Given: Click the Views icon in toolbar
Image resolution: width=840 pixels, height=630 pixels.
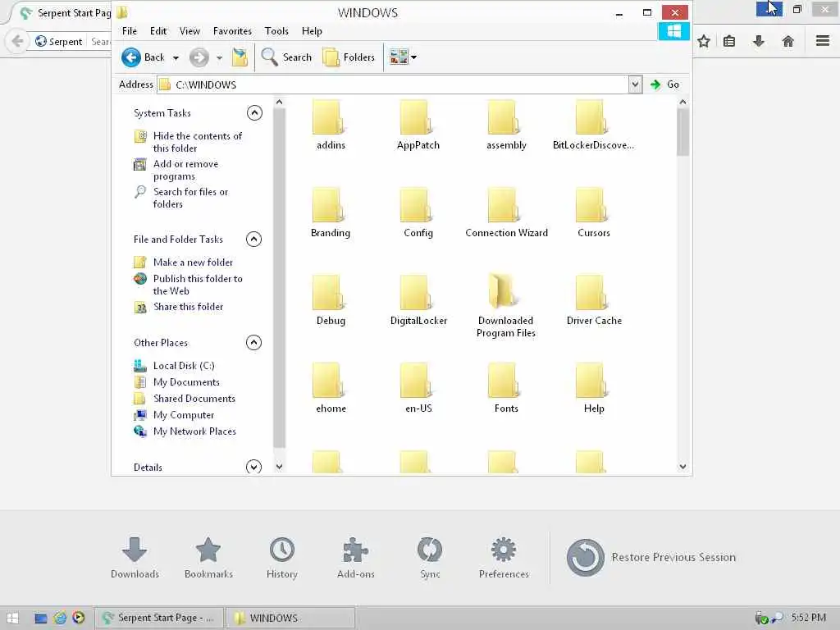Looking at the screenshot, I should click(399, 57).
